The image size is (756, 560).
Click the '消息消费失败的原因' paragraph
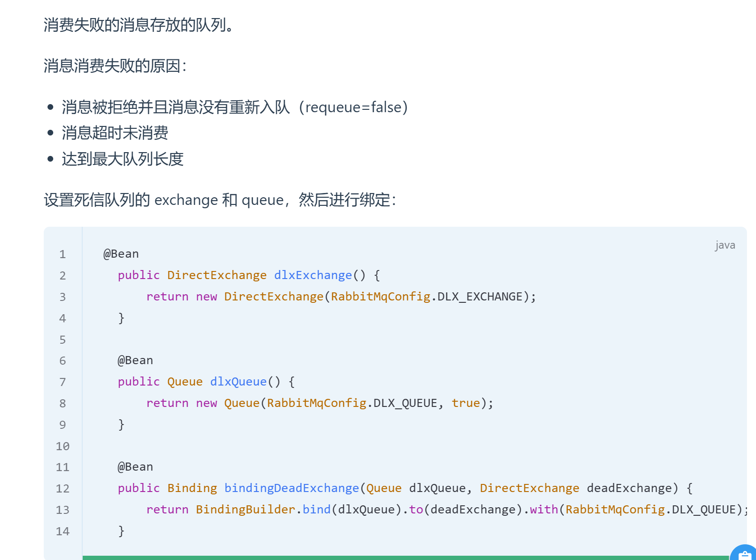point(115,66)
